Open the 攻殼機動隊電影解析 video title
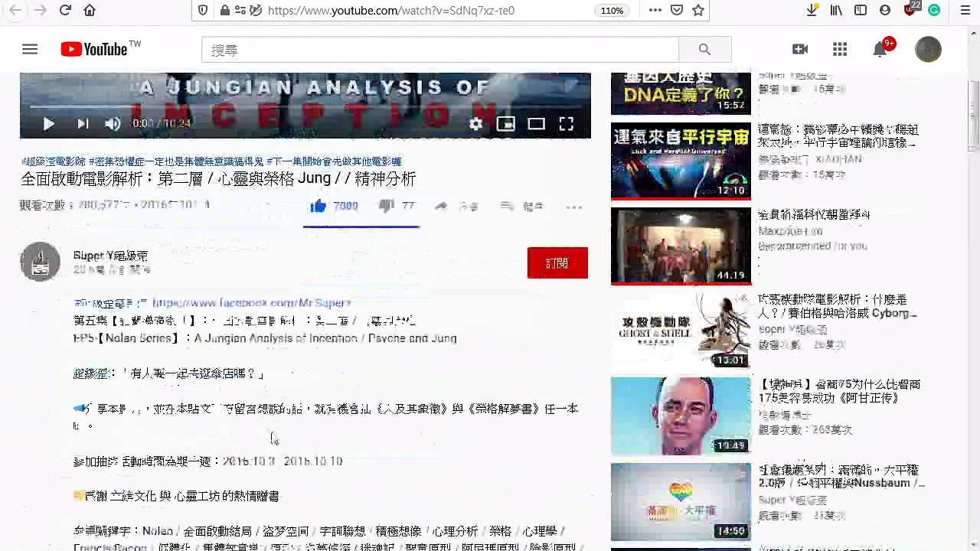Viewport: 980px width, 551px height. pyautogui.click(x=837, y=306)
